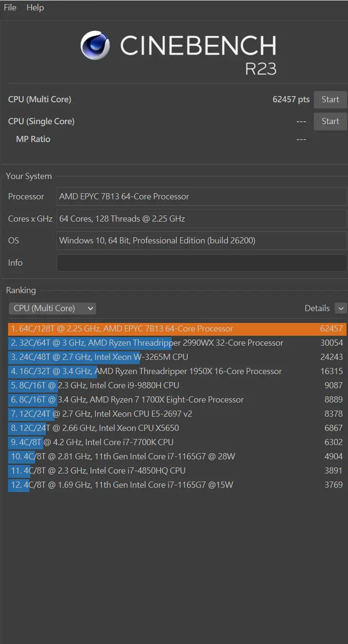Click the CPU (Single Core) label
This screenshot has width=348, height=644.
coord(41,121)
